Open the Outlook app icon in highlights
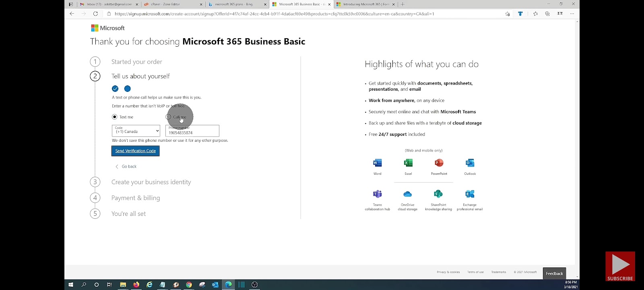Image resolution: width=644 pixels, height=290 pixels. click(x=470, y=163)
